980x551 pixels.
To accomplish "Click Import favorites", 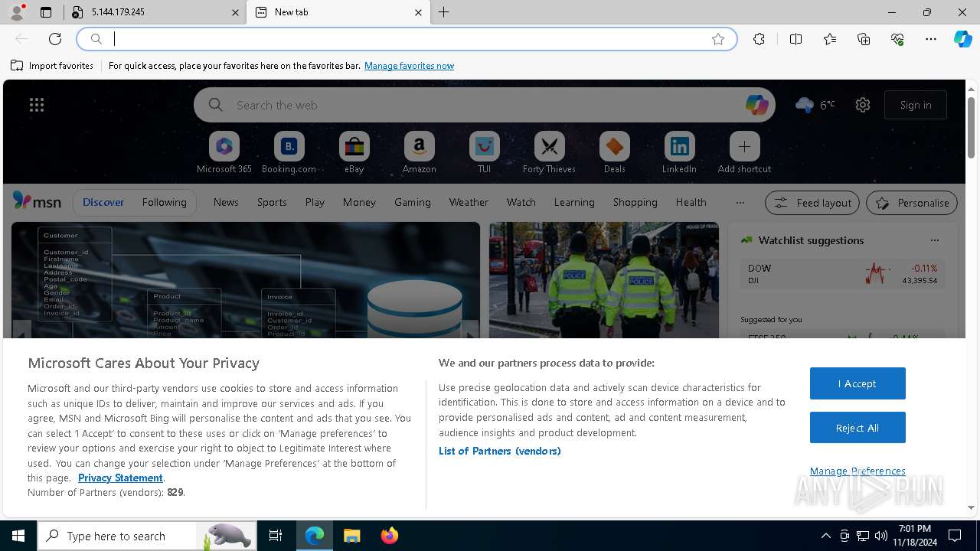I will (52, 66).
